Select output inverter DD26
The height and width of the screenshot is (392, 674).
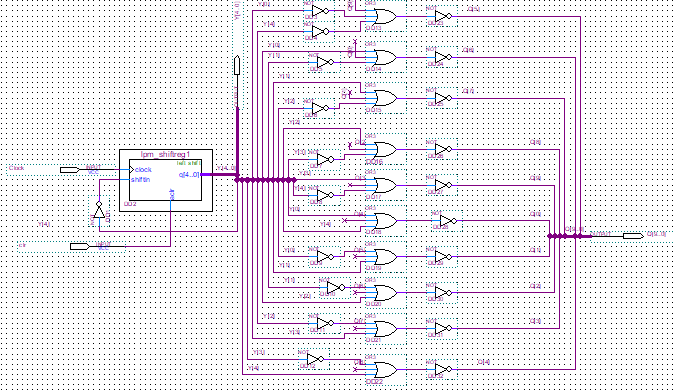443,150
